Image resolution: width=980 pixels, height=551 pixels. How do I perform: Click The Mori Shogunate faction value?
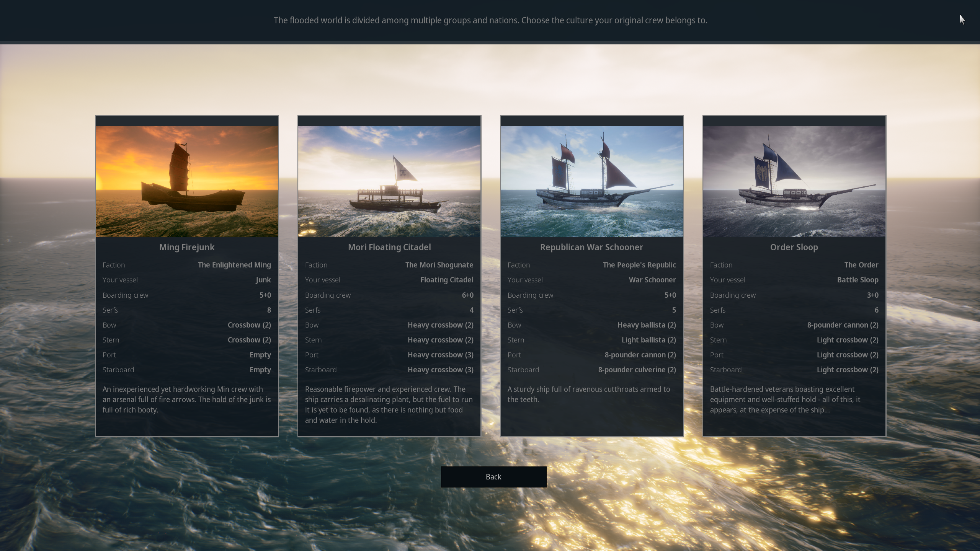click(x=439, y=265)
